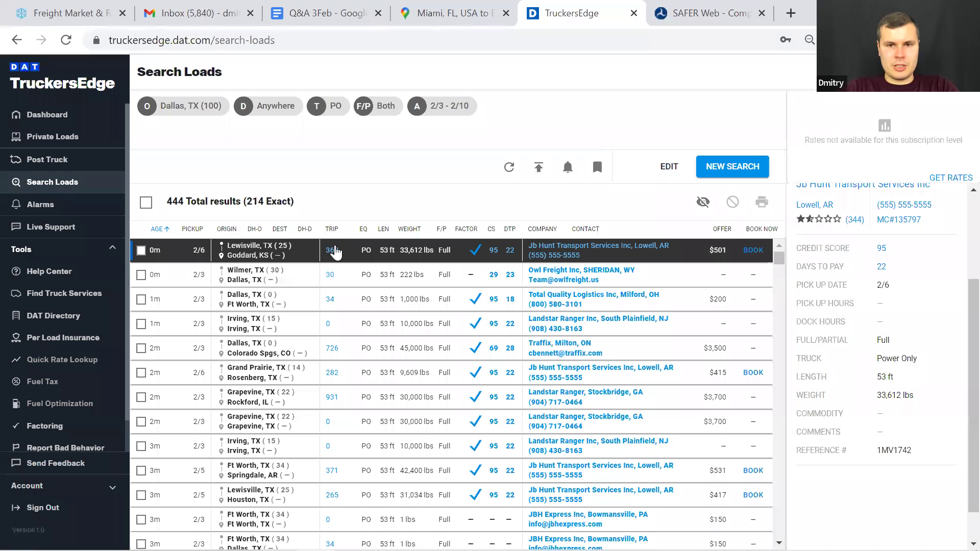
Task: Open the truck type PO filter chip
Action: [x=328, y=106]
